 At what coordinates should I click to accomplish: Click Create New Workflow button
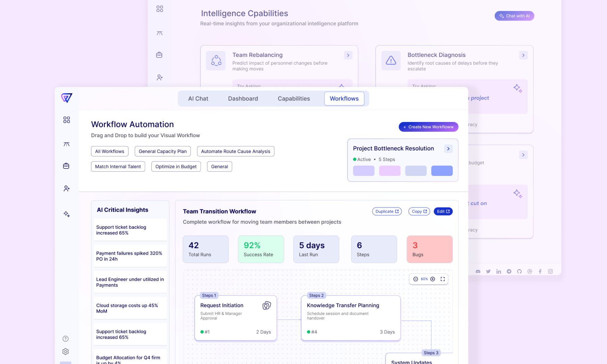click(x=428, y=127)
